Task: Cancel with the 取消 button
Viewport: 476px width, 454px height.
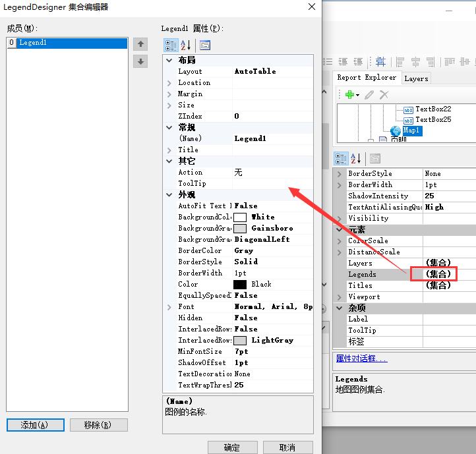Action: point(288,447)
